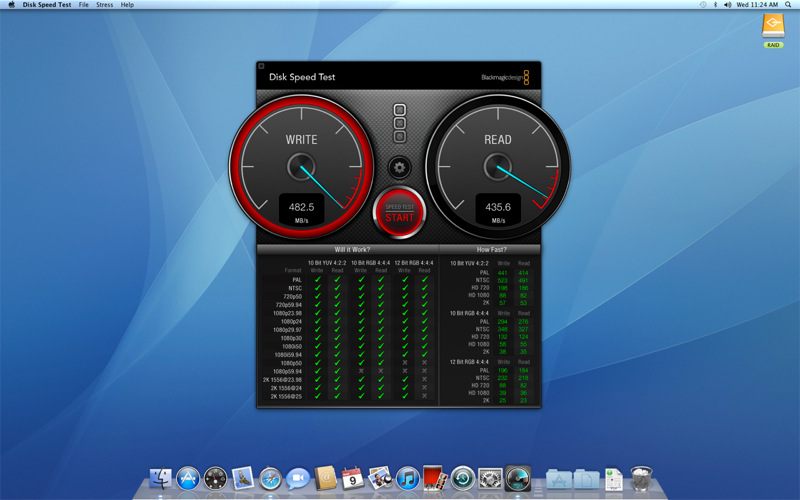Toggle the middle square stress indicator box
The height and width of the screenshot is (500, 800).
(400, 123)
